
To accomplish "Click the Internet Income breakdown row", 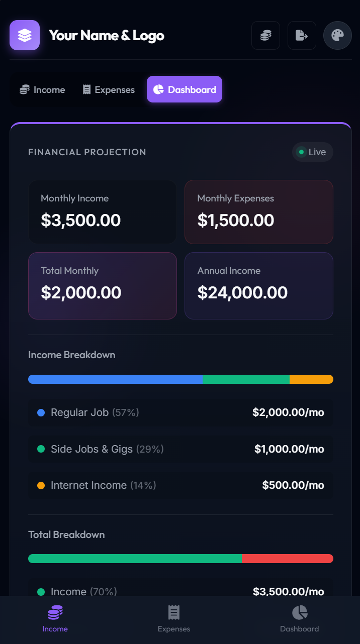I will pyautogui.click(x=181, y=485).
